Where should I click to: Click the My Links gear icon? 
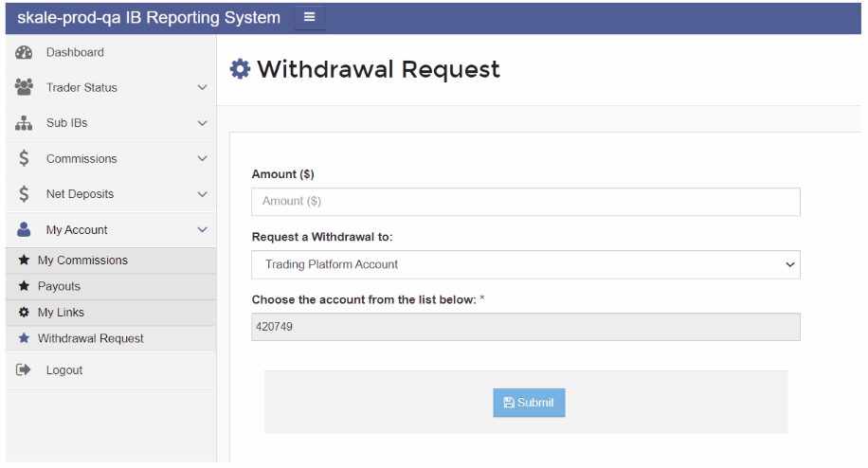click(25, 313)
